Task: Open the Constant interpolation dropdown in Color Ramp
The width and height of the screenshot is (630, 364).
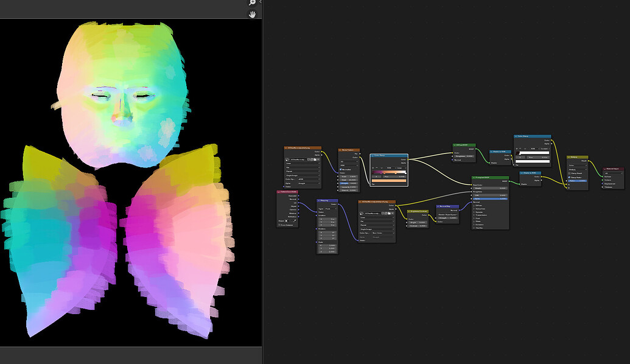Action: click(545, 149)
